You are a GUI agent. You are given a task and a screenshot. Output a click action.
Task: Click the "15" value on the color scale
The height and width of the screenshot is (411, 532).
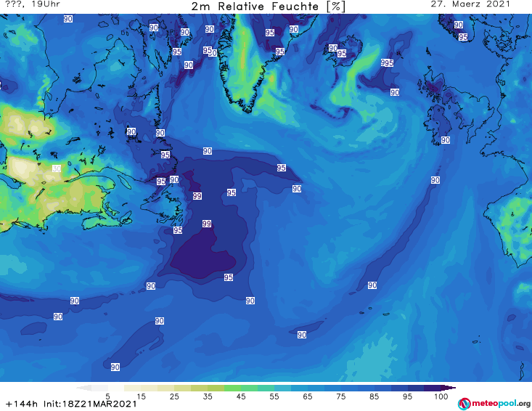pyautogui.click(x=141, y=396)
